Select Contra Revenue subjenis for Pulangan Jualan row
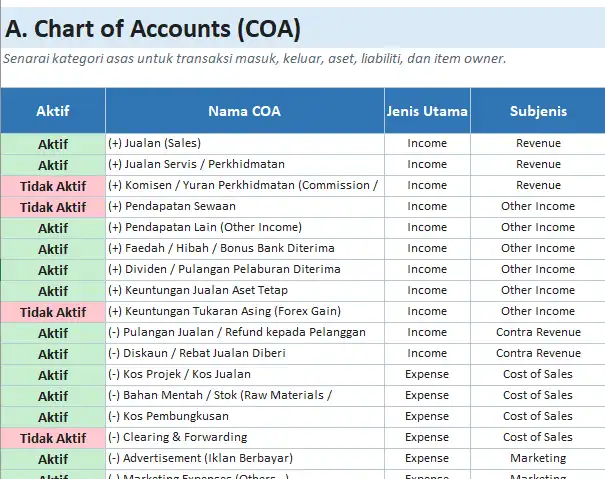The height and width of the screenshot is (479, 605). click(x=538, y=332)
